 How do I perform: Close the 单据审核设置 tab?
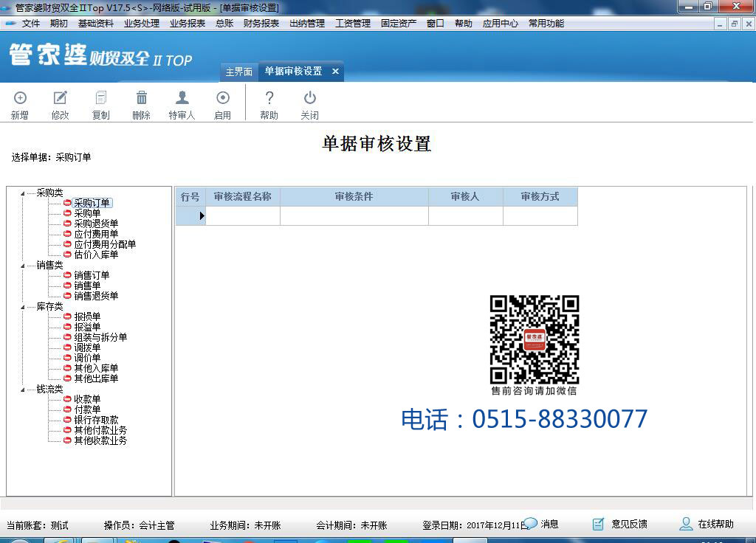[336, 72]
